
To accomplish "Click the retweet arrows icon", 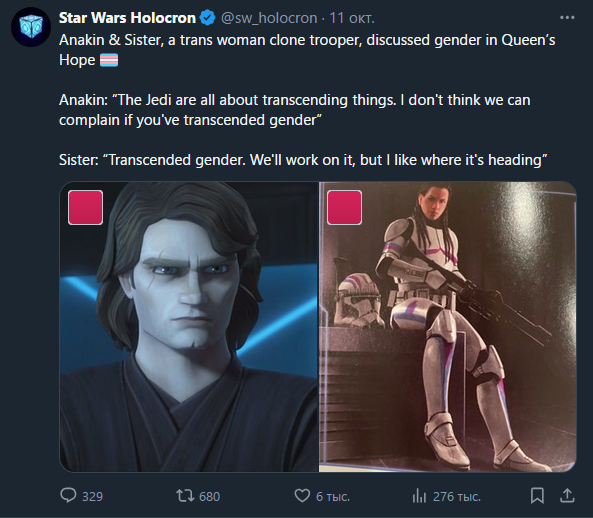I will (x=185, y=496).
